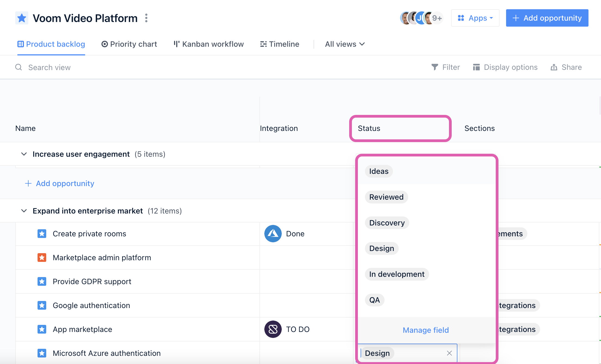Click the blue Add opportunity button

pyautogui.click(x=547, y=18)
